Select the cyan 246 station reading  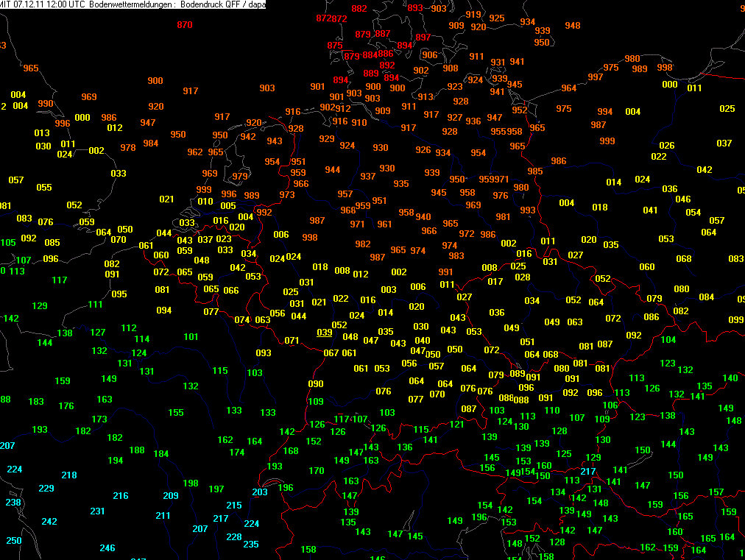coord(107,548)
